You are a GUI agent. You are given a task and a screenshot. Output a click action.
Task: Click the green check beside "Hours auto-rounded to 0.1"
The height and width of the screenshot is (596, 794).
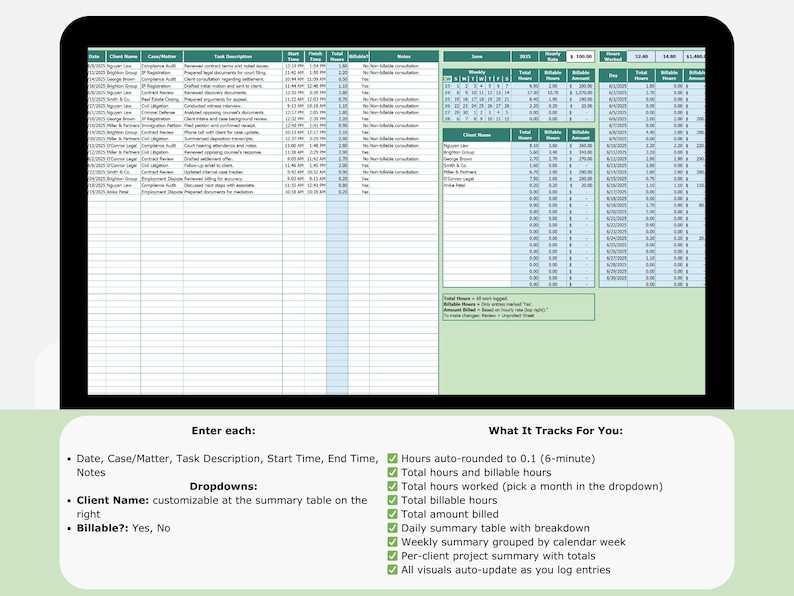coord(392,458)
